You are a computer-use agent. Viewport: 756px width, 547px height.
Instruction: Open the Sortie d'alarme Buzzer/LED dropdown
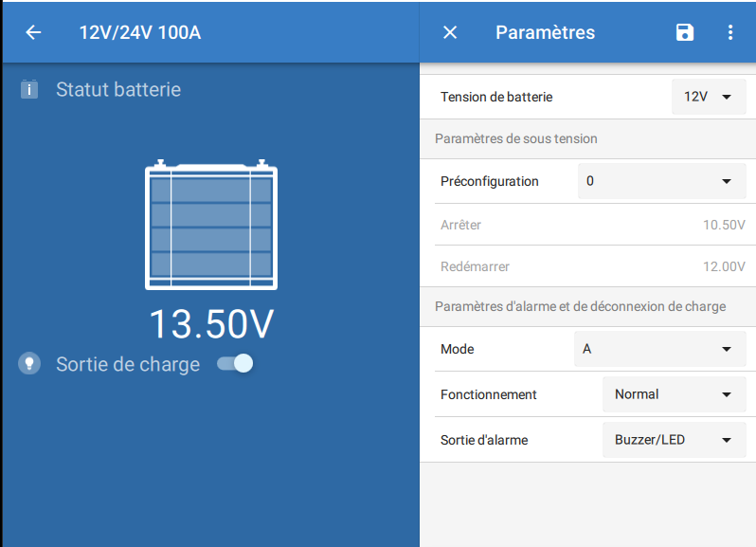674,440
